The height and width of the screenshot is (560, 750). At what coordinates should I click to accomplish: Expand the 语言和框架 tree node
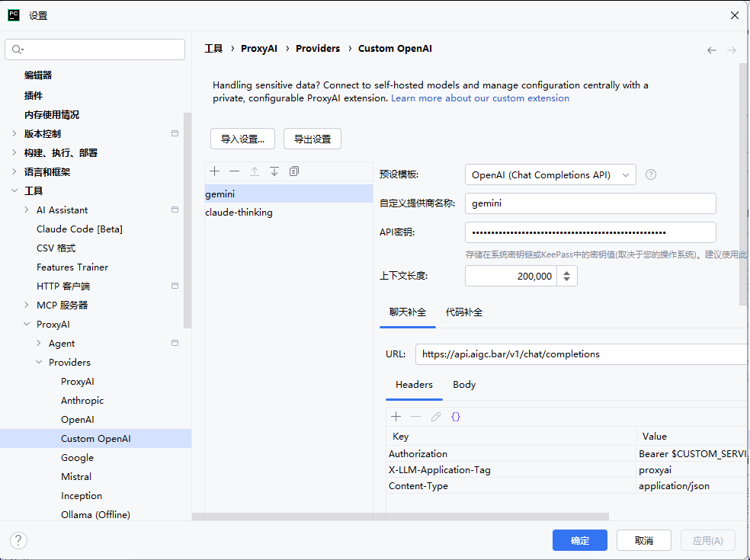coord(14,171)
